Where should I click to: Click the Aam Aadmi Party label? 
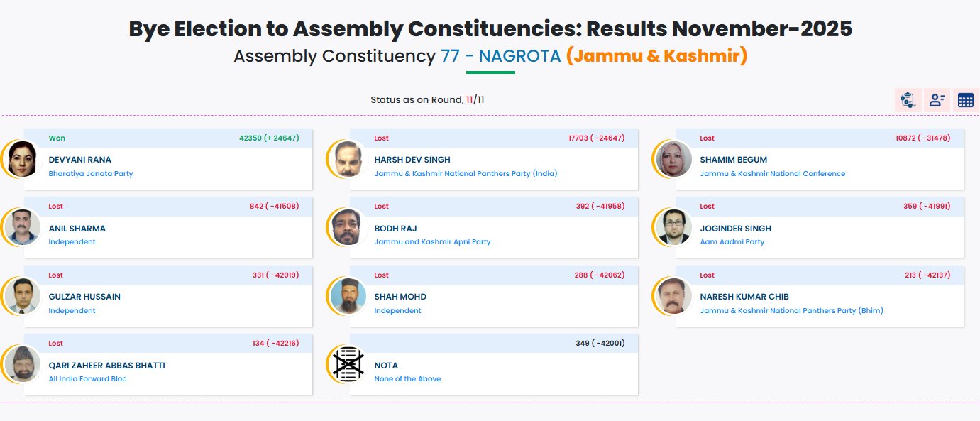coord(732,242)
